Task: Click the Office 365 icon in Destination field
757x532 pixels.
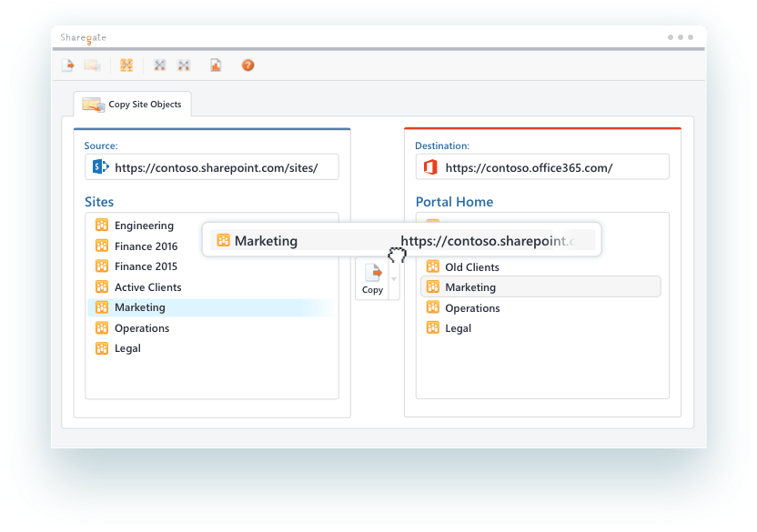Action: 430,167
